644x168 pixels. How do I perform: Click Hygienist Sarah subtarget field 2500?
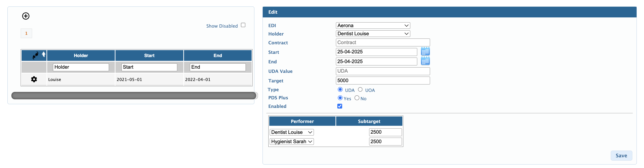385,142
